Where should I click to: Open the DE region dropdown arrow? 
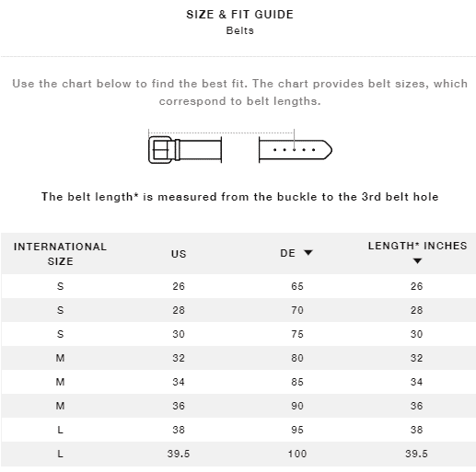pyautogui.click(x=308, y=252)
